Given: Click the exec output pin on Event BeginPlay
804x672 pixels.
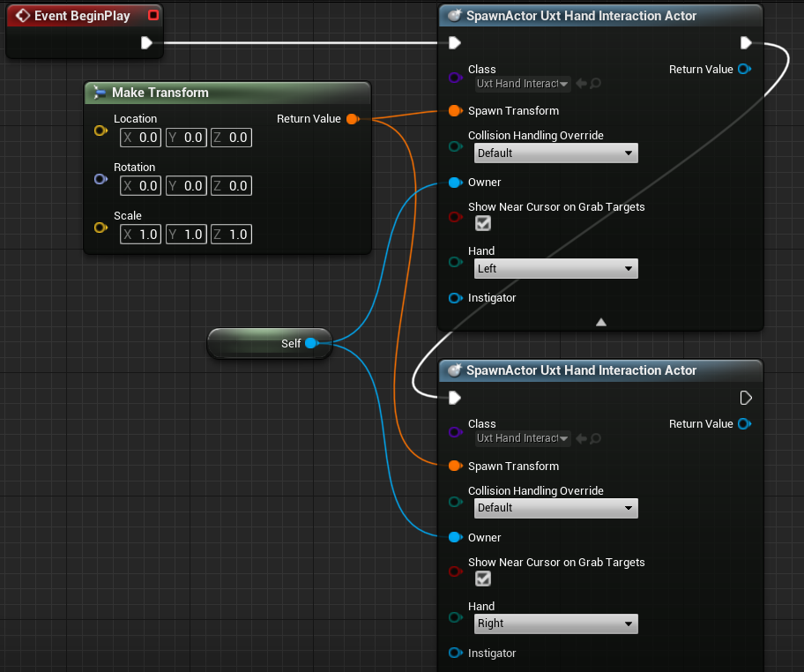Looking at the screenshot, I should click(146, 41).
